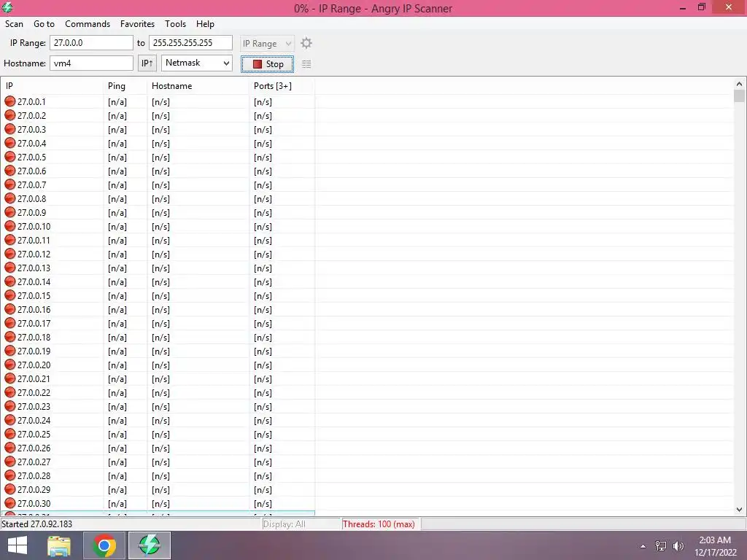The height and width of the screenshot is (560, 747).
Task: Click the red status icon for 27.0.0.2
Action: [10, 115]
